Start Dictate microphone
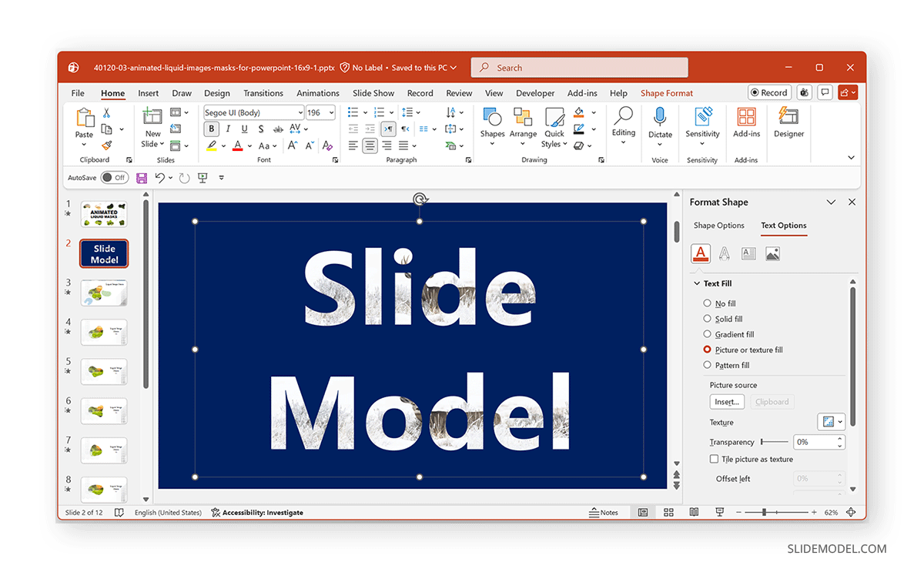This screenshot has height=572, width=924. tap(660, 122)
